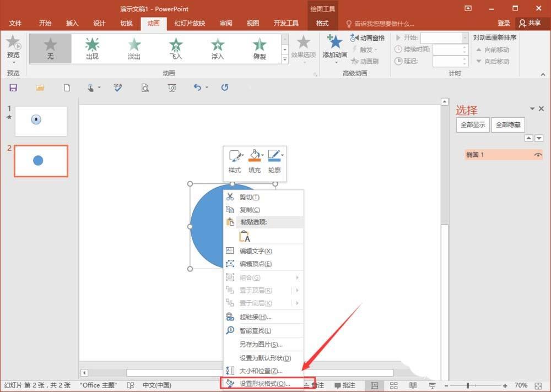Click the zoom slider on the status bar
This screenshot has height=392, width=551.
[467, 385]
